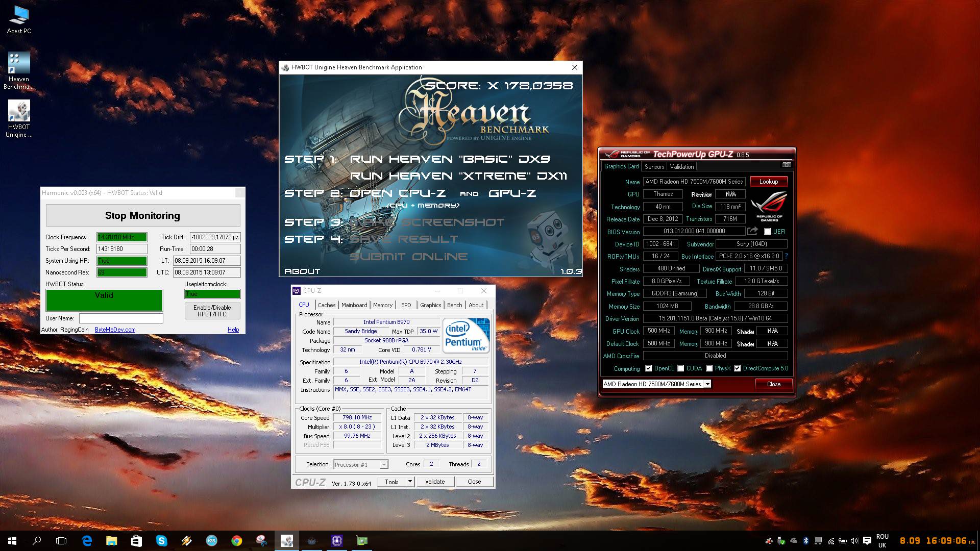Switch to GPU-Z taskbar button
This screenshot has height=551, width=980.
(362, 541)
